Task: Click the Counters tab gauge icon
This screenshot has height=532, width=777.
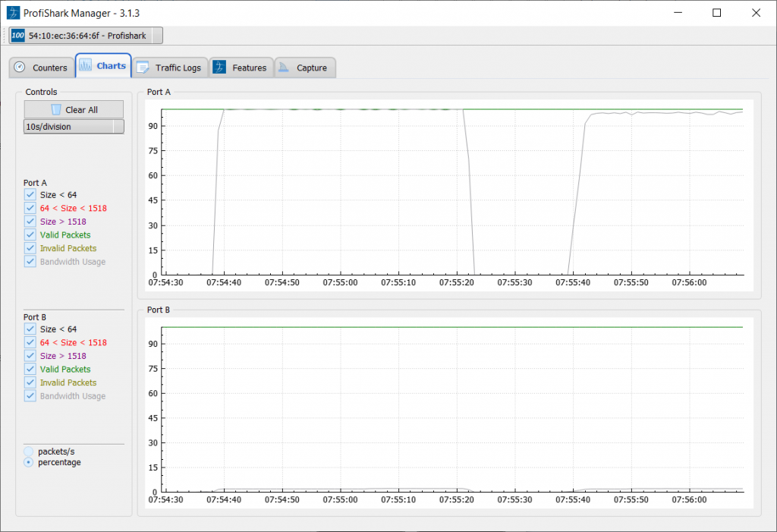Action: pos(19,67)
